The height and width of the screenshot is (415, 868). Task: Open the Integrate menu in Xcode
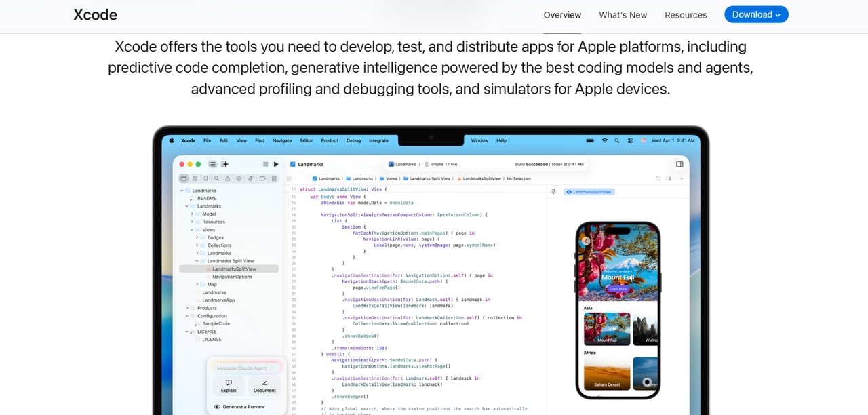378,140
